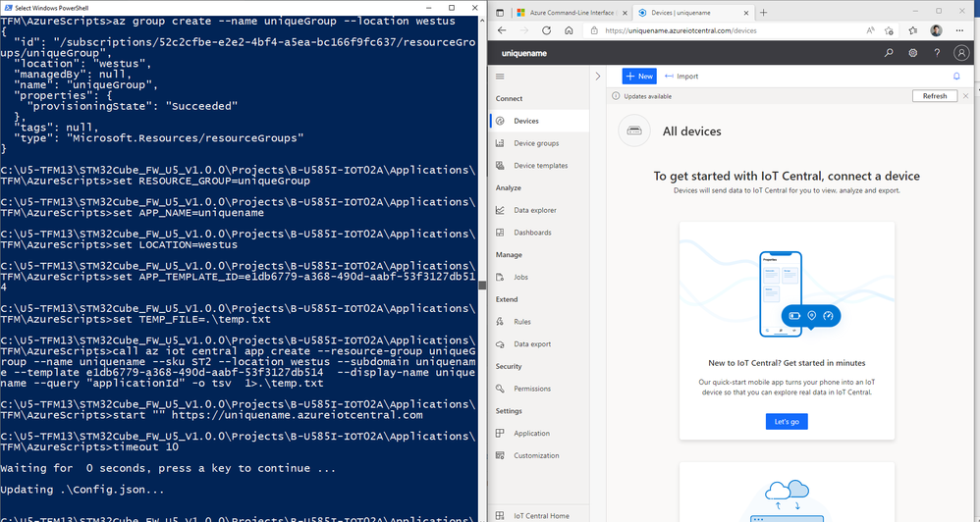Click the browser back arrow
The height and width of the screenshot is (522, 980).
tap(502, 30)
